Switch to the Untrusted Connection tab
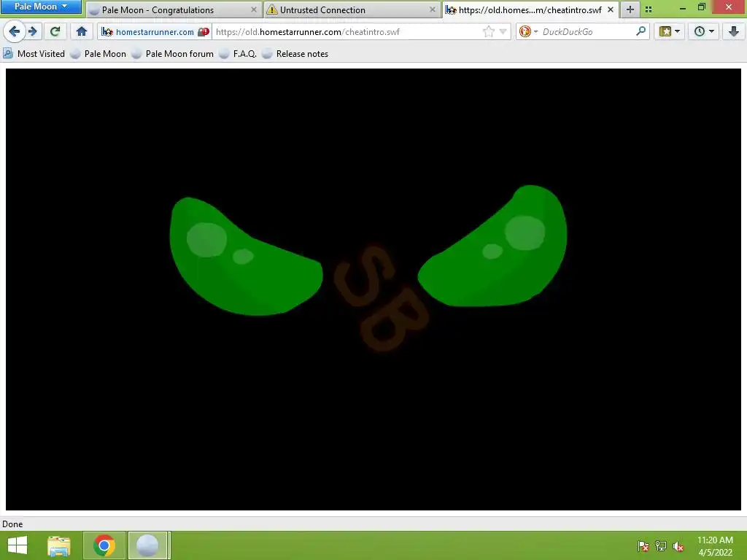 [x=352, y=9]
